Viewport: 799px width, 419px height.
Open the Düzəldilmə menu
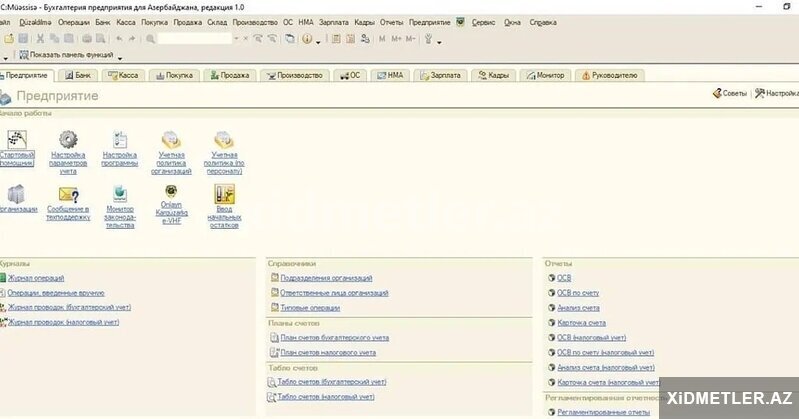point(35,22)
